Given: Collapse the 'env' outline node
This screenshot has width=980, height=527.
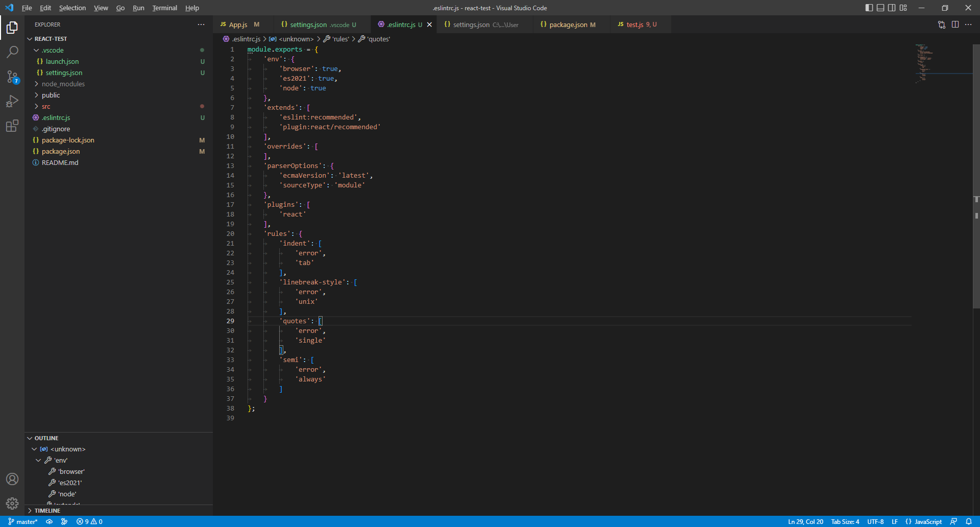Looking at the screenshot, I should (x=38, y=461).
